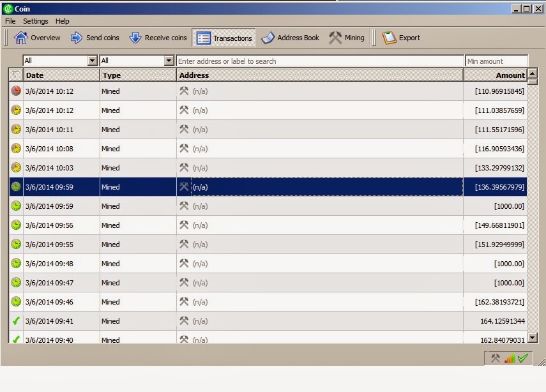Open the Receive coins page
Viewport: 546px width, 392px height.
(158, 38)
